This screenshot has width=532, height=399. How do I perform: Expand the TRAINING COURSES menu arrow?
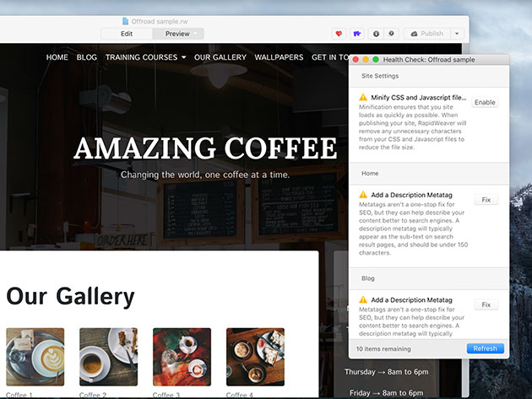click(183, 57)
